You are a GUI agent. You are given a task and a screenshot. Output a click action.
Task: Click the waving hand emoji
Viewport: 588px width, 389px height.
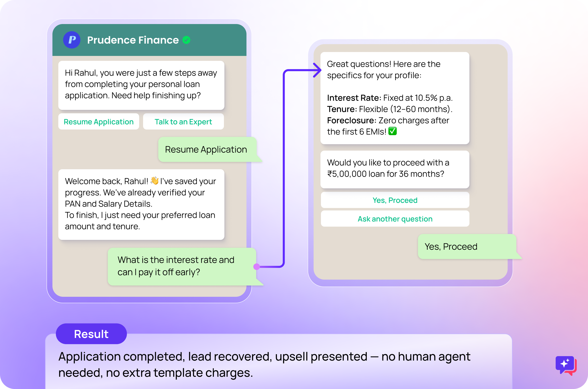154,181
